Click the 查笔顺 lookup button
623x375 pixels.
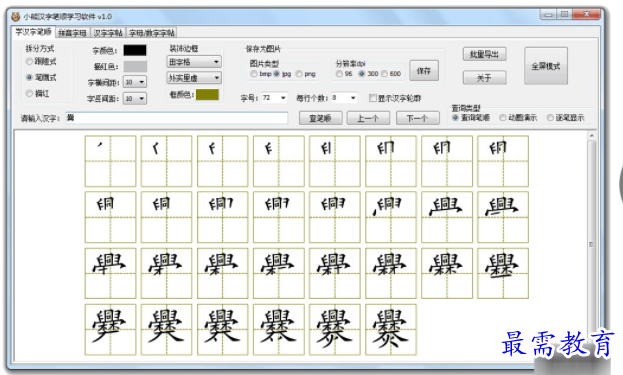320,118
